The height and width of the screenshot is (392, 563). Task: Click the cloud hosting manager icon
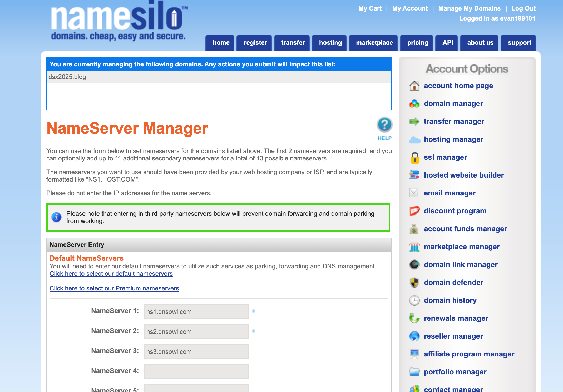click(415, 140)
